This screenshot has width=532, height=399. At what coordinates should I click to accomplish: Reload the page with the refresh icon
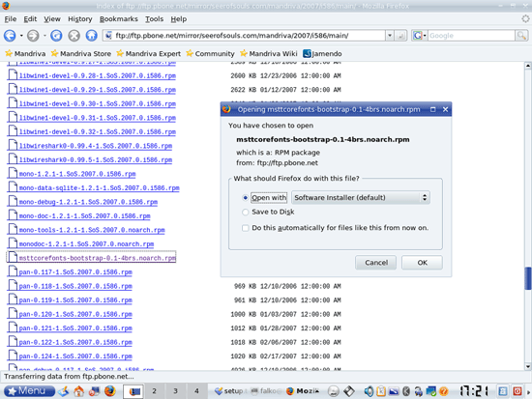pyautogui.click(x=56, y=35)
